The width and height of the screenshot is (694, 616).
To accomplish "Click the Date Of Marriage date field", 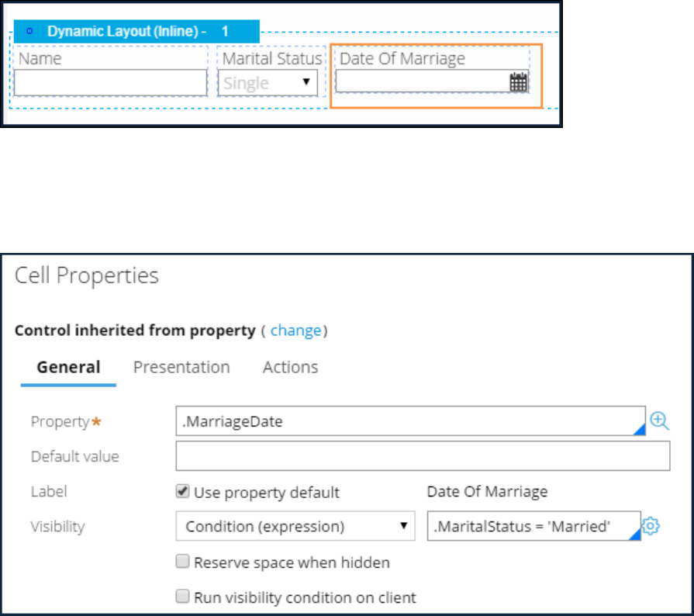I will point(422,82).
